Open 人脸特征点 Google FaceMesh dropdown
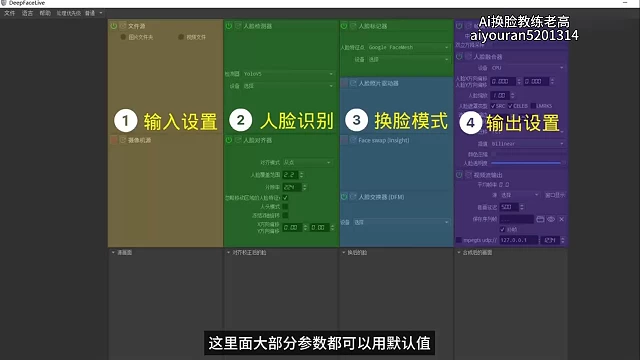 [x=408, y=47]
